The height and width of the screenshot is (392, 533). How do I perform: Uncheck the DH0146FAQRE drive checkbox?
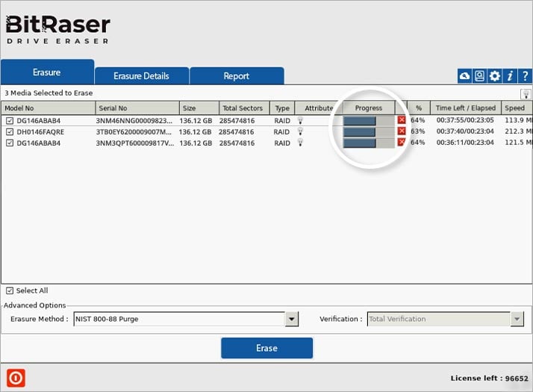click(10, 132)
